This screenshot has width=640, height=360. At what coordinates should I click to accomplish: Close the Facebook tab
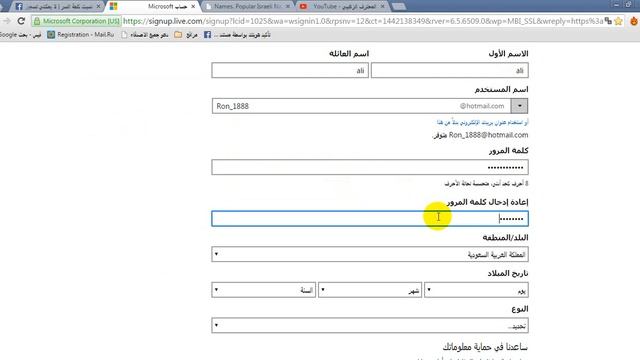pos(98,7)
